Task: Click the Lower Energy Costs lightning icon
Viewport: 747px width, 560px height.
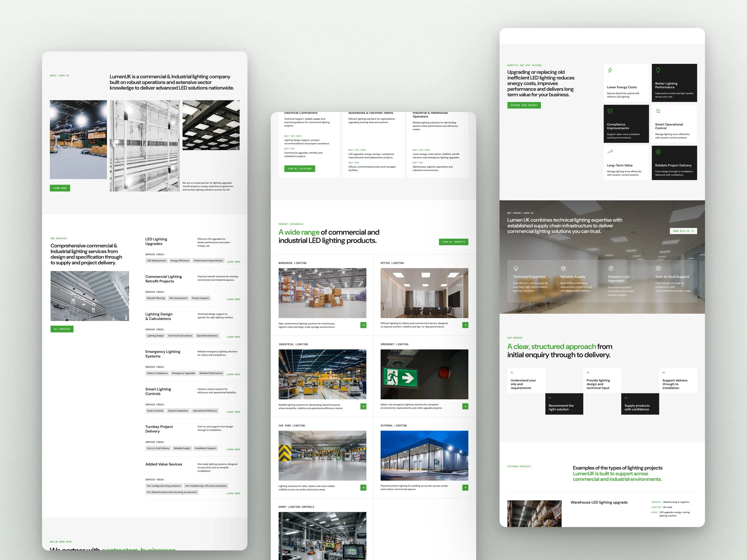Action: coord(610,70)
